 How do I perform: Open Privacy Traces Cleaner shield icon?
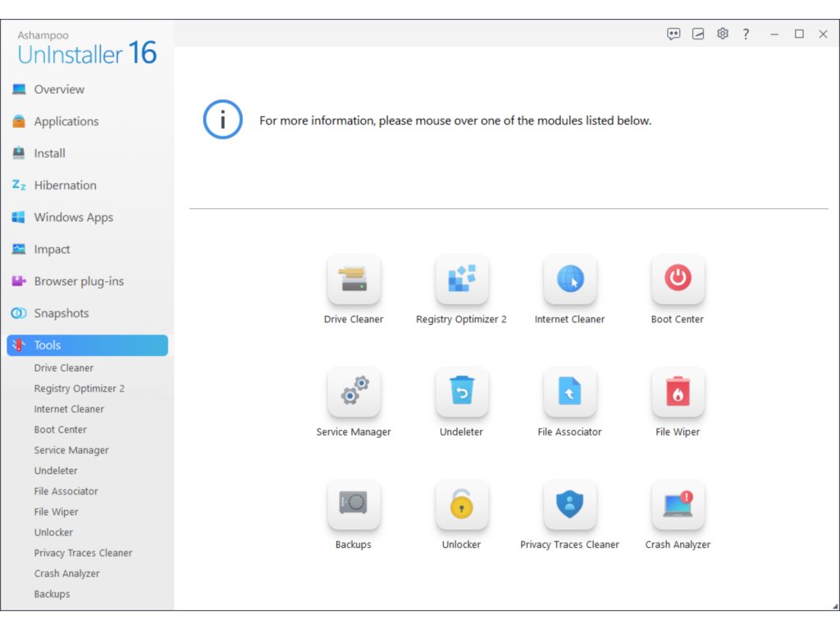click(570, 505)
